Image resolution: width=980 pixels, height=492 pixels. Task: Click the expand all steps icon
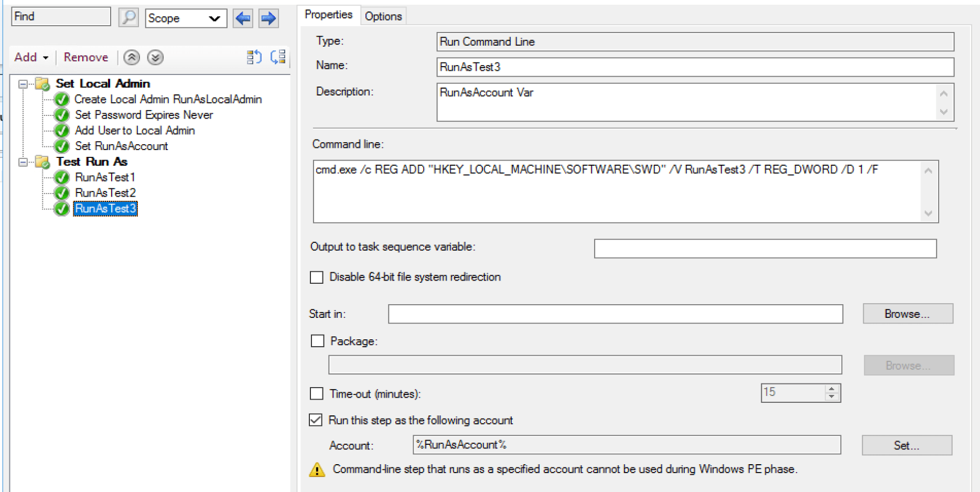point(254,57)
